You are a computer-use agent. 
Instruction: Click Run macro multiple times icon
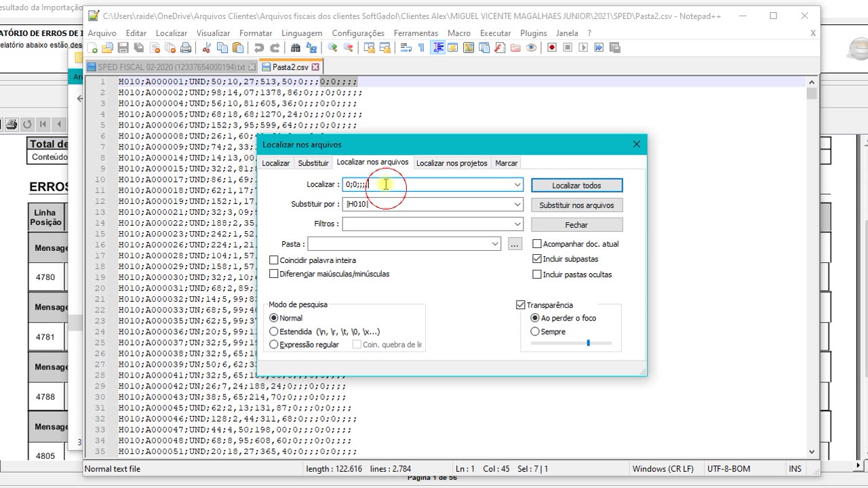599,47
